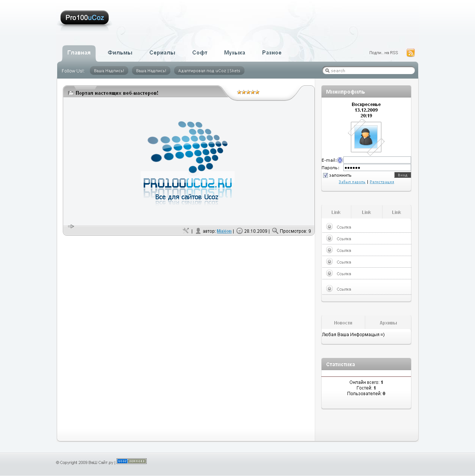Go to the Сериалы tab
The width and height of the screenshot is (475, 476).
(162, 53)
